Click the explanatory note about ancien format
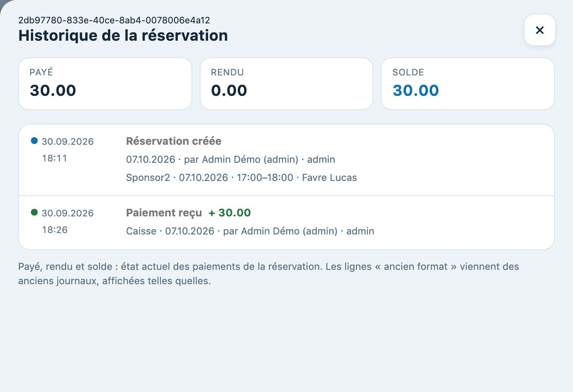The height and width of the screenshot is (392, 573). coord(268,274)
